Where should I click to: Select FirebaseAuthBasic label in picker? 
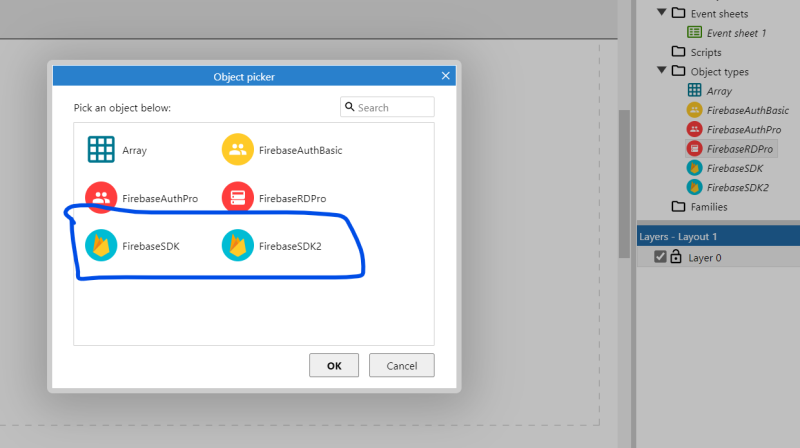301,151
